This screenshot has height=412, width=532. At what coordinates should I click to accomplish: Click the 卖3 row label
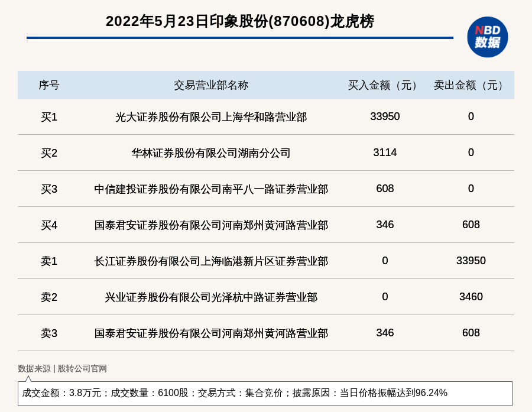[49, 333]
